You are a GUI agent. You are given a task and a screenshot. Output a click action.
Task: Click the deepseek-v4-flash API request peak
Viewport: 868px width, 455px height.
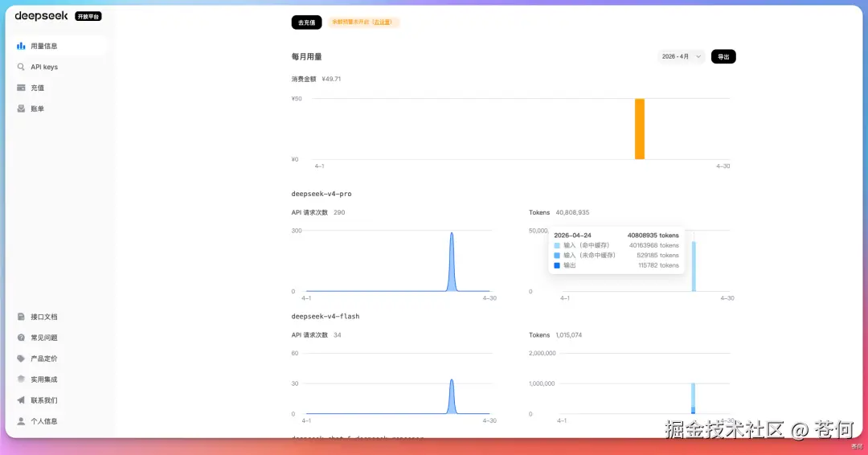click(452, 396)
